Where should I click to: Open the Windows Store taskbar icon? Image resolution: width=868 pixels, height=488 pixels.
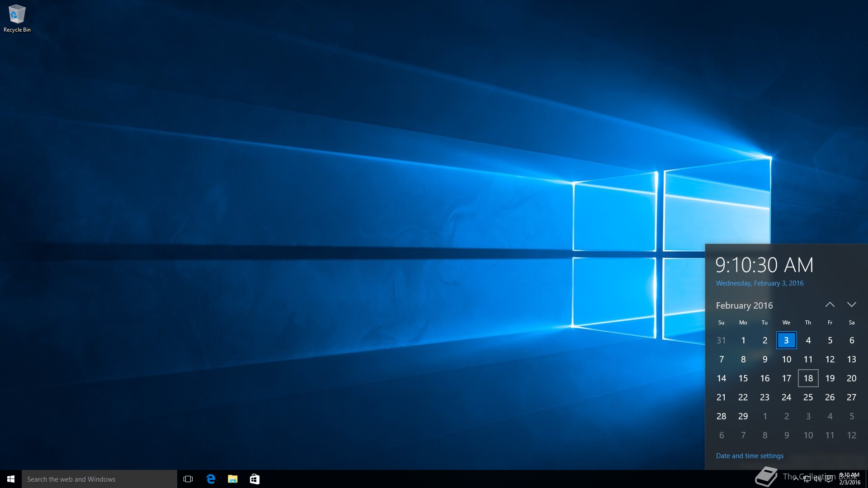(x=255, y=479)
